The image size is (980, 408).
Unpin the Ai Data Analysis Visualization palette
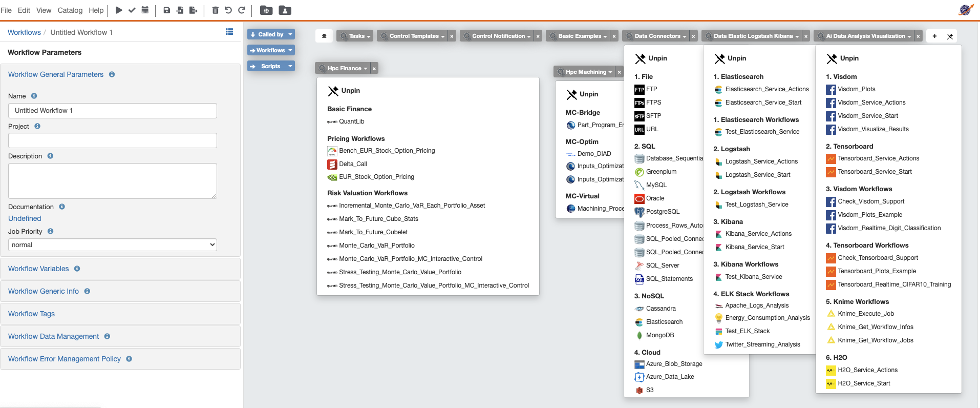(x=842, y=58)
